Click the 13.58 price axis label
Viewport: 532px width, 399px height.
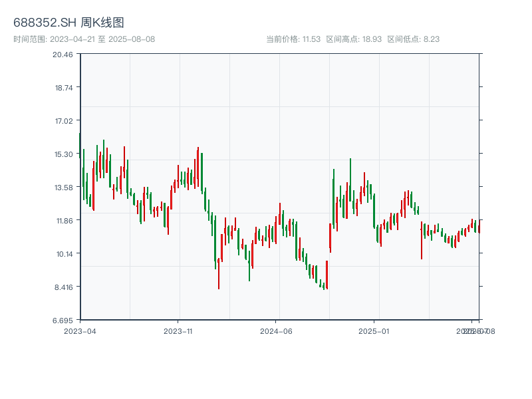click(63, 188)
